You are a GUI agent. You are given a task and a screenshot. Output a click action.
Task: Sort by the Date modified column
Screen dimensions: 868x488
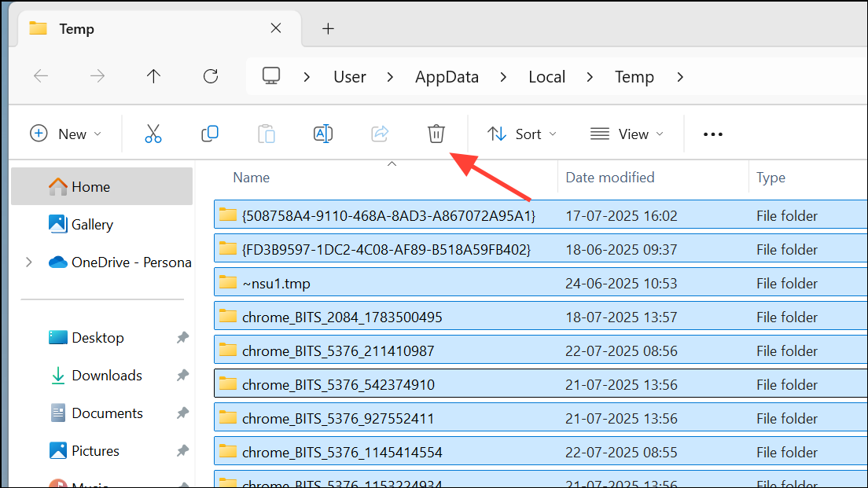click(610, 177)
